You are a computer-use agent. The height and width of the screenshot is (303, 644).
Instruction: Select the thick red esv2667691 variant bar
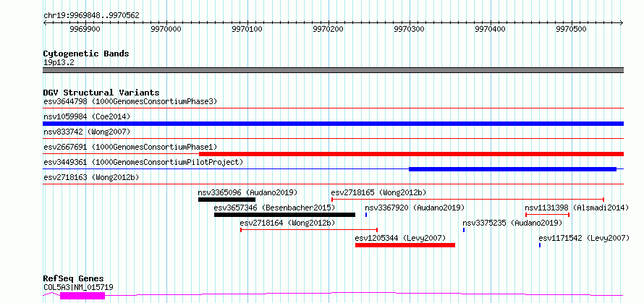[x=411, y=154]
